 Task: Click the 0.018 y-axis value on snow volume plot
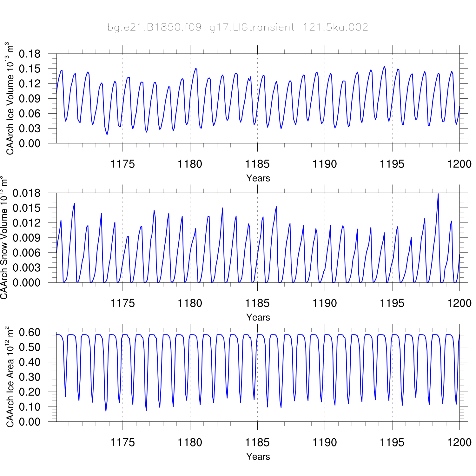[x=27, y=193]
